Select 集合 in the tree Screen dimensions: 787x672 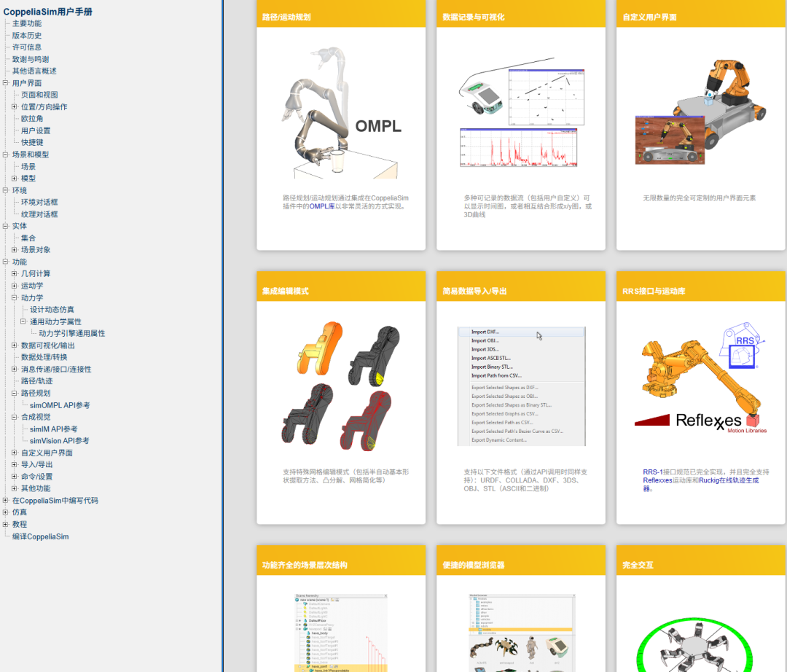(x=28, y=238)
